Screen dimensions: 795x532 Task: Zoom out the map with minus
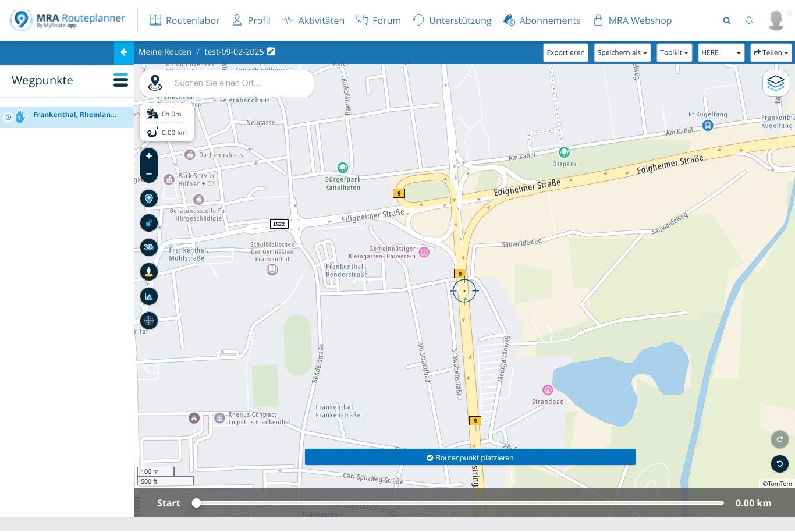coord(149,173)
